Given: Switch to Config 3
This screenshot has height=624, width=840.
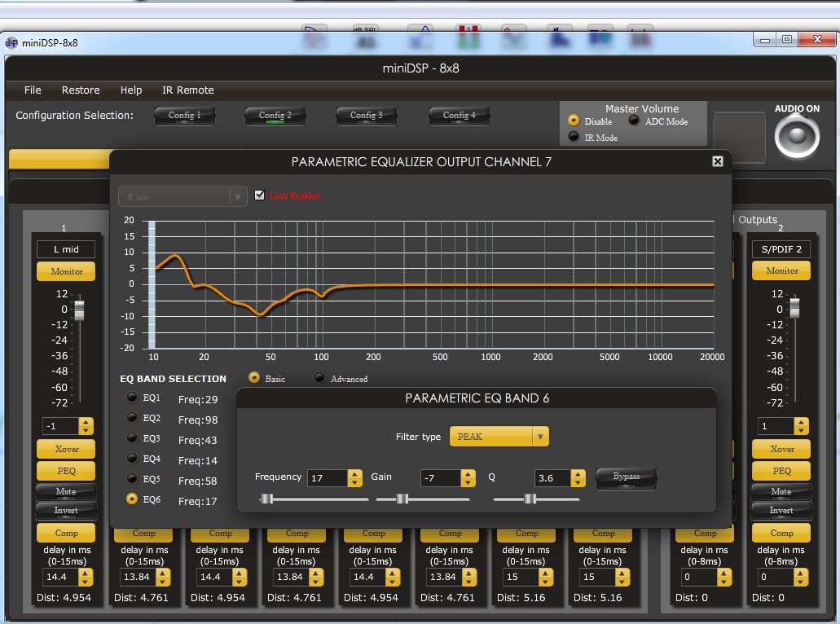Looking at the screenshot, I should click(x=367, y=116).
